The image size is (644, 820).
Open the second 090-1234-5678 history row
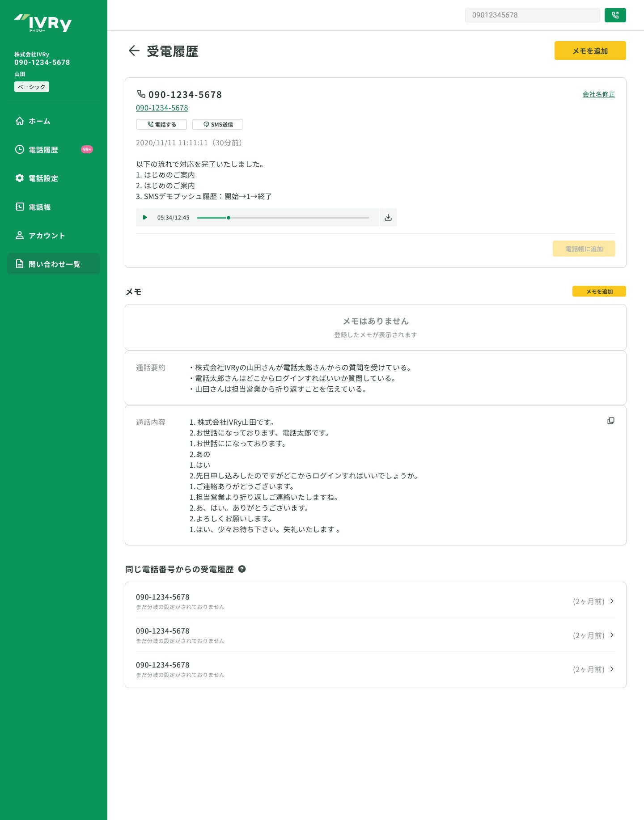(376, 635)
